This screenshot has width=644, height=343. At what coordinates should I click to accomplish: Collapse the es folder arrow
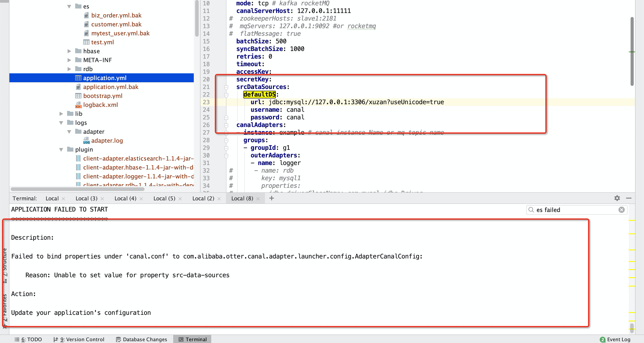pyautogui.click(x=69, y=6)
